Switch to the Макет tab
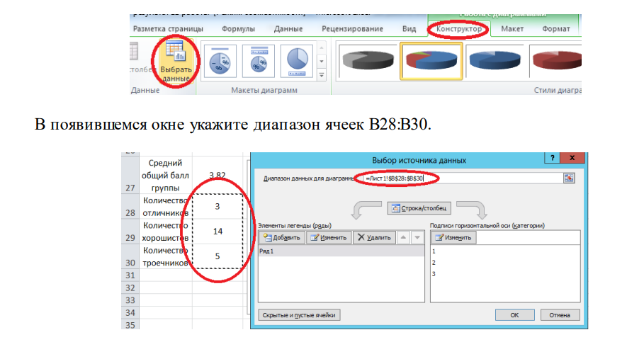The height and width of the screenshot is (359, 644). [x=512, y=29]
